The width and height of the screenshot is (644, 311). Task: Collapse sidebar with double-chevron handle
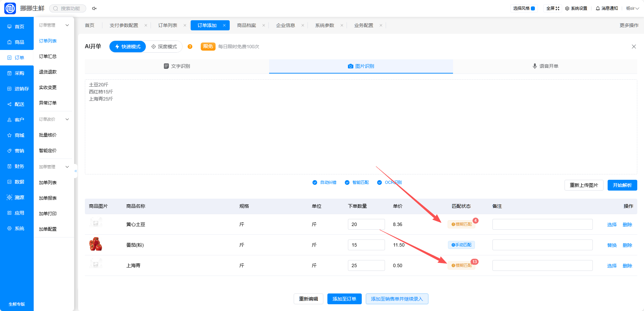pyautogui.click(x=76, y=171)
